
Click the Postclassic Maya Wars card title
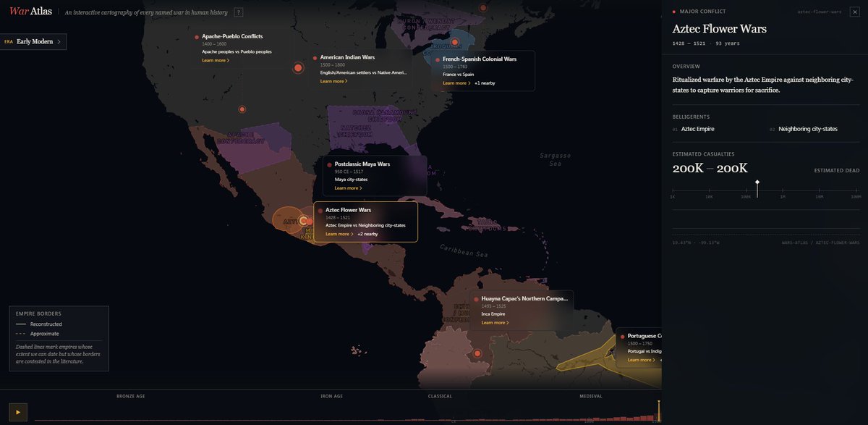pyautogui.click(x=362, y=164)
